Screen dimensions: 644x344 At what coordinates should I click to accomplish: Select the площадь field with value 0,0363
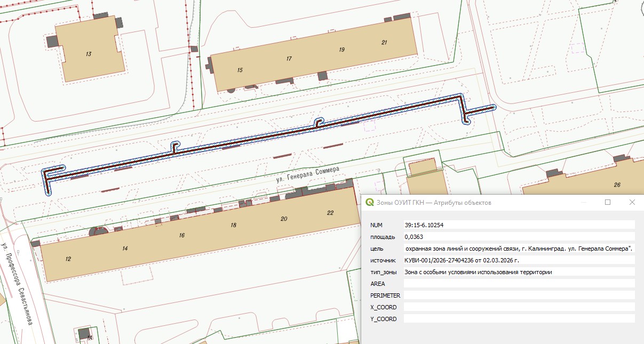(519, 237)
